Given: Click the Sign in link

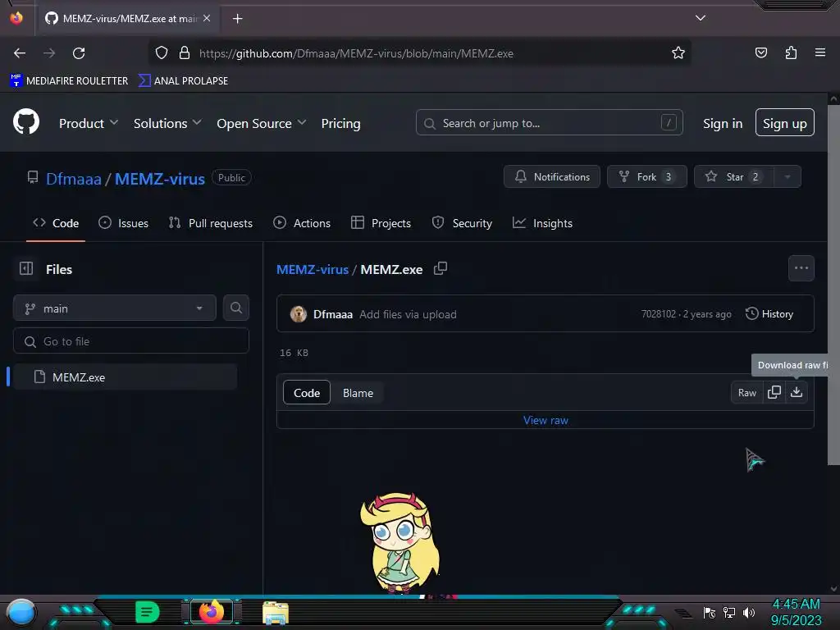Looking at the screenshot, I should pyautogui.click(x=723, y=123).
